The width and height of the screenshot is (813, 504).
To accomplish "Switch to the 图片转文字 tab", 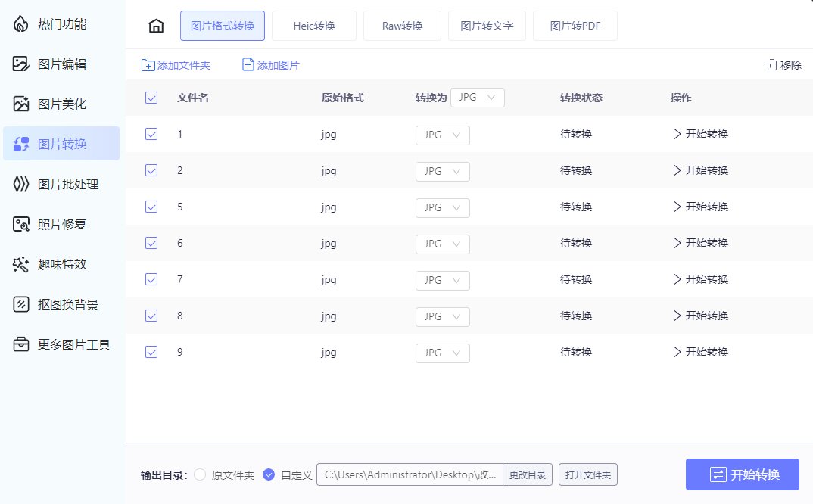I will (487, 26).
